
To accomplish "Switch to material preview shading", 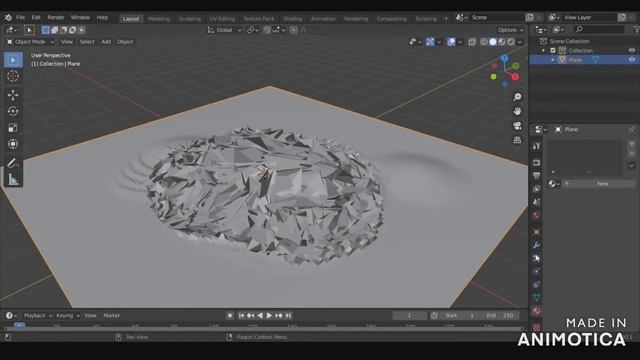I will coord(502,42).
